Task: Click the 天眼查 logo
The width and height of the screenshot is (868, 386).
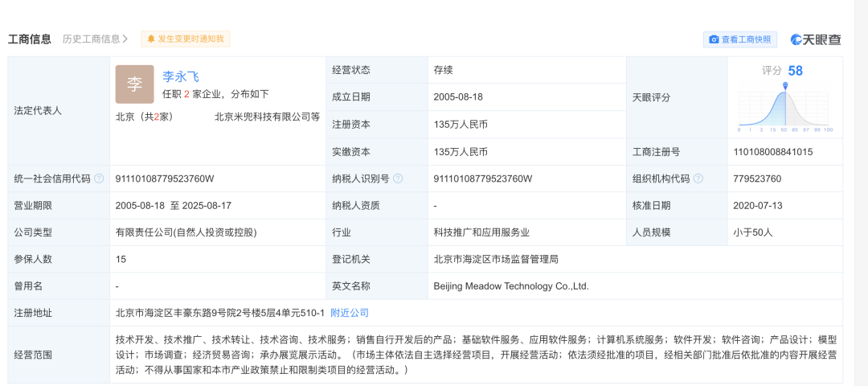Action: click(816, 39)
